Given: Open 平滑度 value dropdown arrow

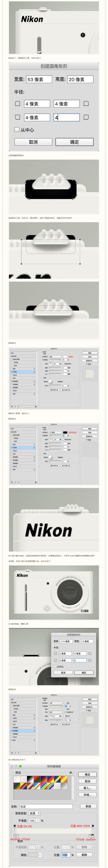Looking at the screenshot, I should [x=38, y=821].
